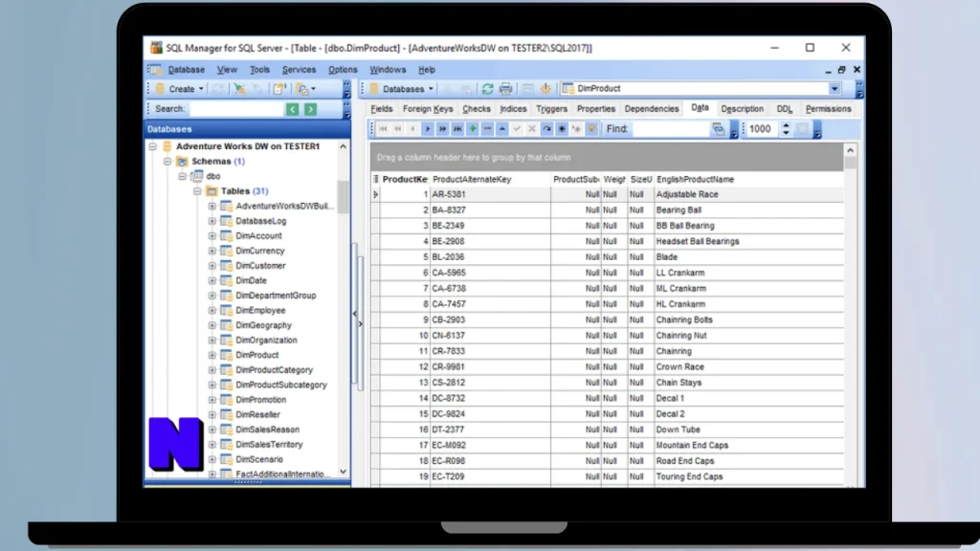Click the 'Drag a column header' group panel

pos(606,158)
